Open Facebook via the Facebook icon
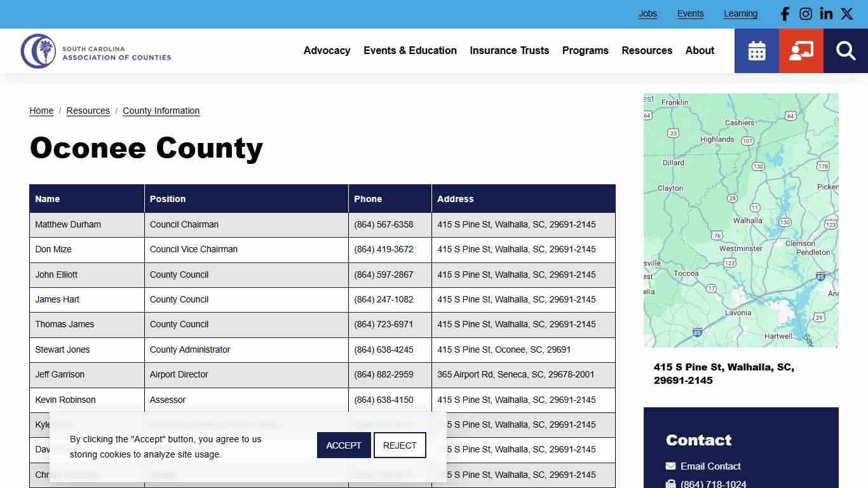 (784, 13)
